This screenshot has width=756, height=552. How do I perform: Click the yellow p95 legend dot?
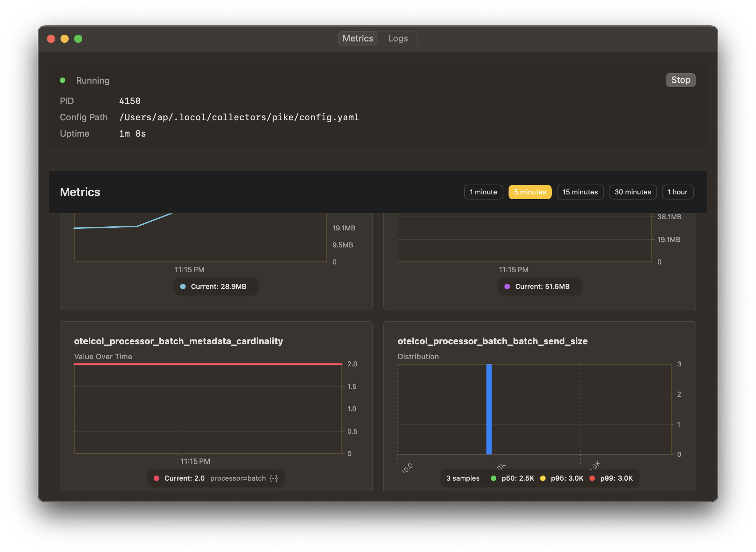(543, 478)
